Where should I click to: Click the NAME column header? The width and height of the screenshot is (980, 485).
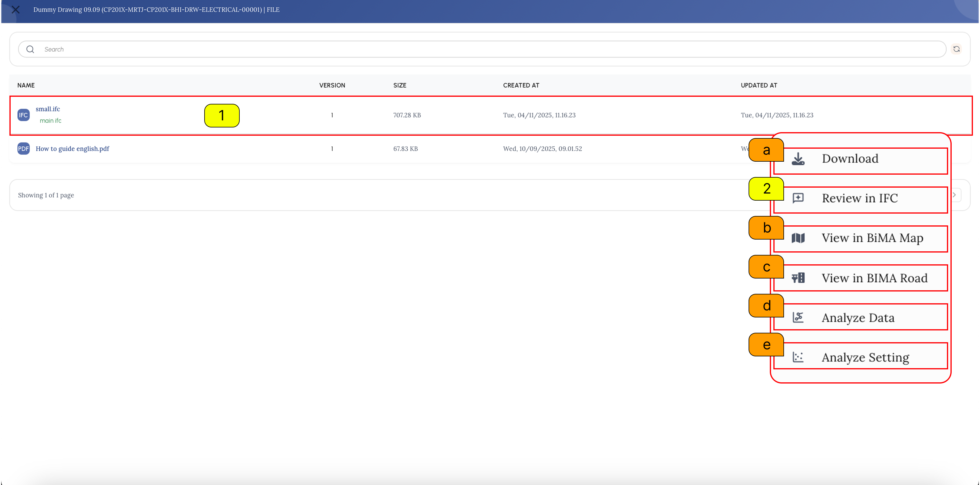point(26,85)
